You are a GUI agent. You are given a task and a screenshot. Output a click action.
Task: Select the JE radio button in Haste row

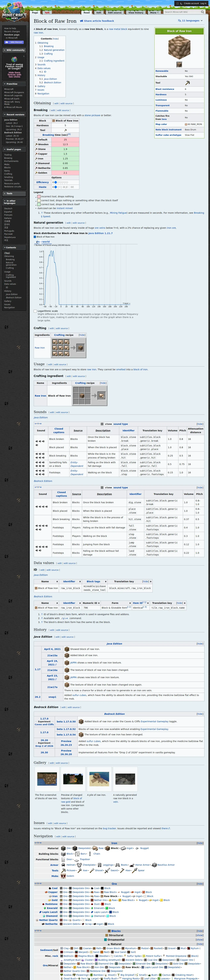64,187
